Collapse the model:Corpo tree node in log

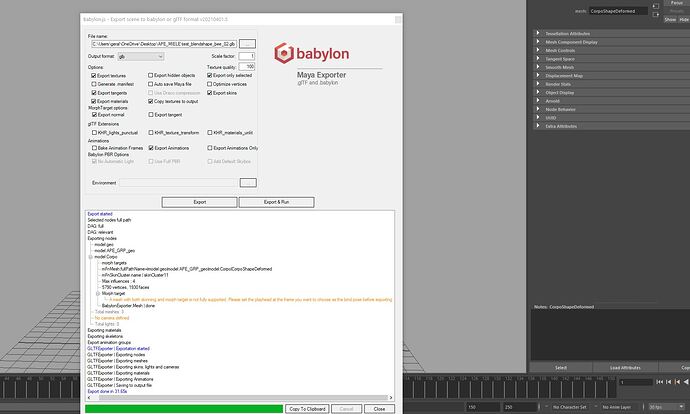91,256
